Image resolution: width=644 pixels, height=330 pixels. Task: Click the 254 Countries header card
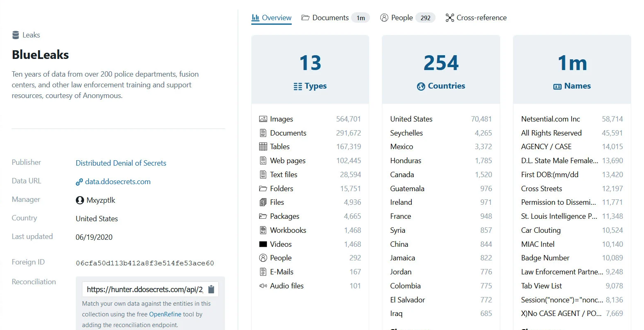[441, 70]
